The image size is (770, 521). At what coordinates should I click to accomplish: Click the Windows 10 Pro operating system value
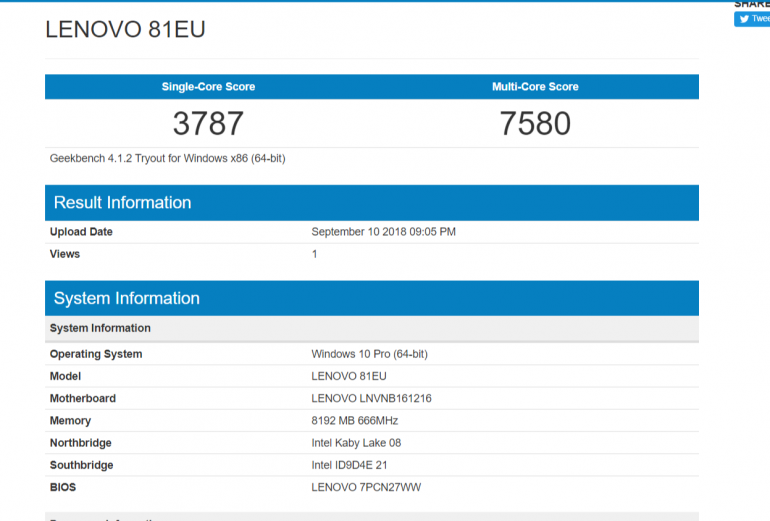point(369,354)
